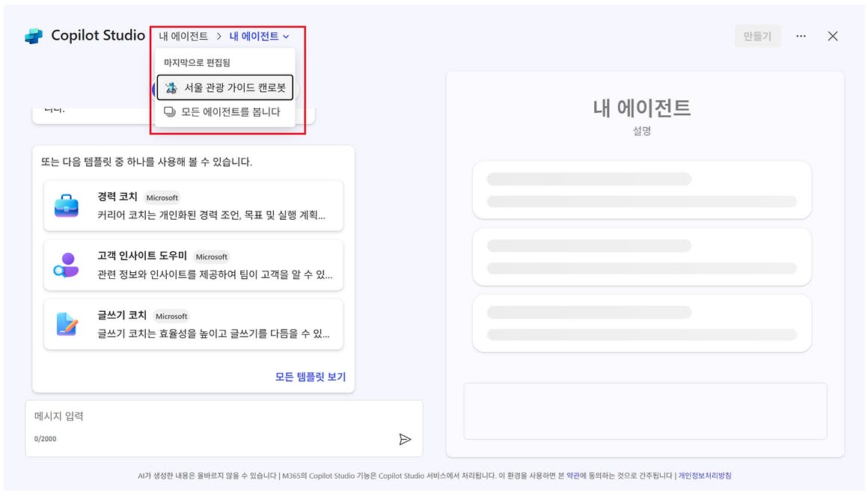Open the 약관 terms link
Screen dimensions: 868x492
[x=573, y=476]
